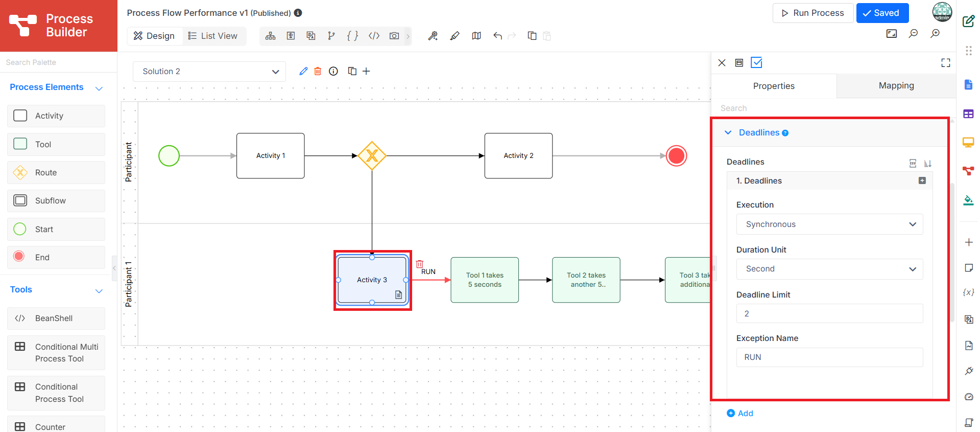Delete Solution 2 with the orange trash icon
980x432 pixels.
click(318, 71)
